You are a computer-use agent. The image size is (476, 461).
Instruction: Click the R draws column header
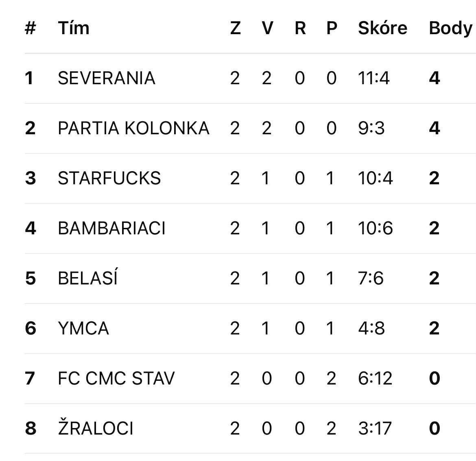tap(300, 28)
